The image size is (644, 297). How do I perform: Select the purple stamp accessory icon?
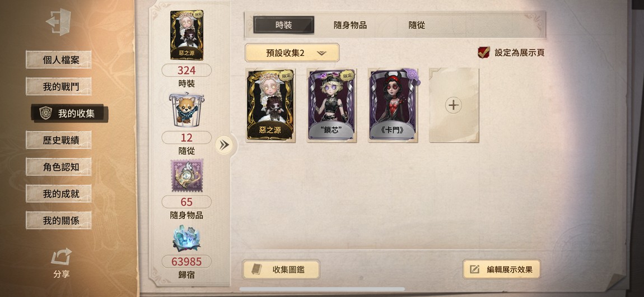[187, 175]
